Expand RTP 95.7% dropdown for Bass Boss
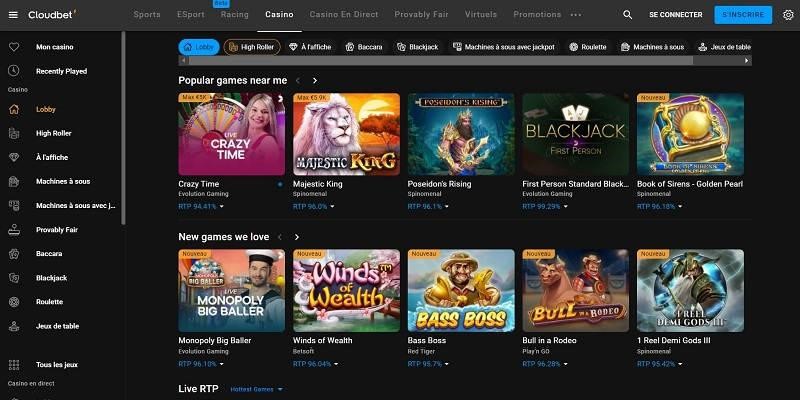The height and width of the screenshot is (400, 800). [x=428, y=364]
